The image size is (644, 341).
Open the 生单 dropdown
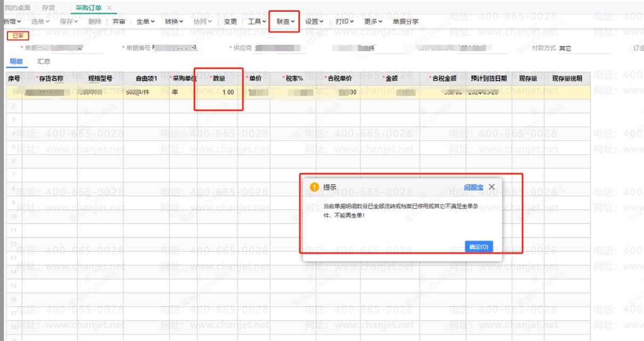pyautogui.click(x=145, y=22)
